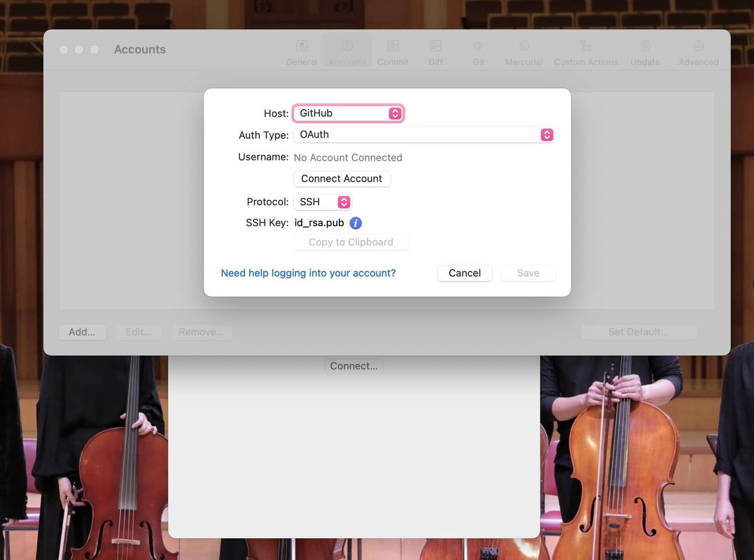Open the login help link

[x=308, y=273]
